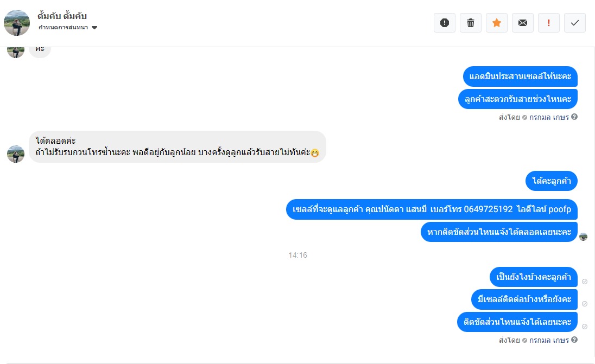Click the help question mark beside the upper กรกมล เกษร
This screenshot has height=364, width=595.
coord(574,117)
